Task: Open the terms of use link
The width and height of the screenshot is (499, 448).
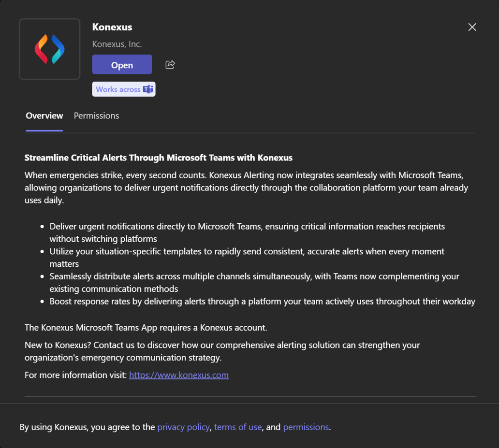Action: pos(238,427)
